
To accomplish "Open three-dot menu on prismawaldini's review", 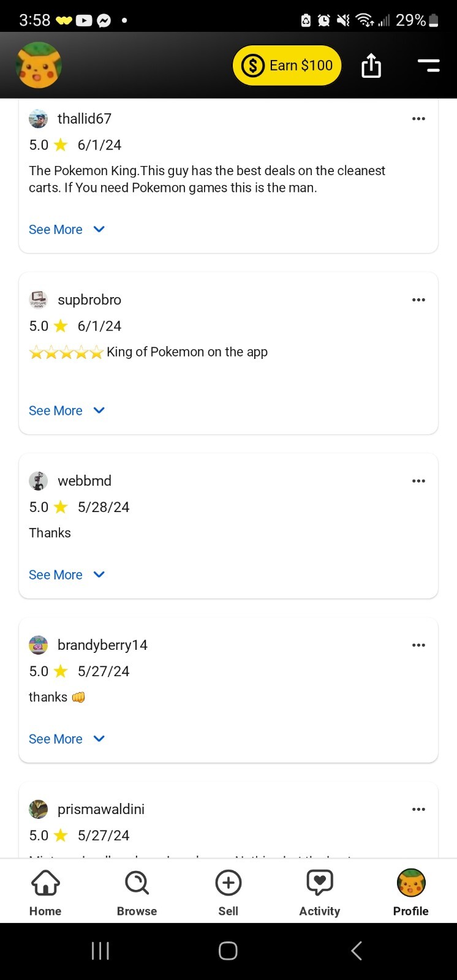I will [x=418, y=810].
